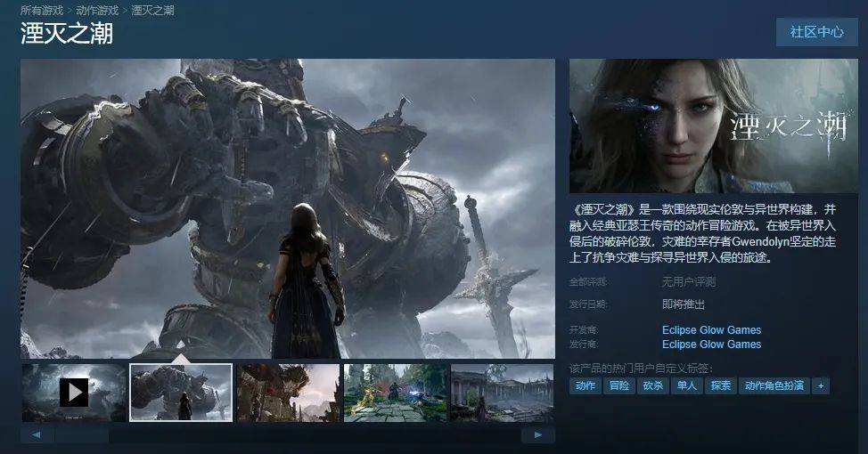Image resolution: width=868 pixels, height=454 pixels.
Task: Open the 社区中心 community hub
Action: point(816,32)
